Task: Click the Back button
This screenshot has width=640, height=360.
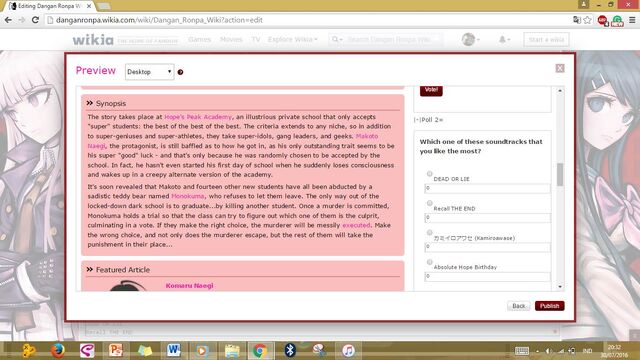Action: 519,306
